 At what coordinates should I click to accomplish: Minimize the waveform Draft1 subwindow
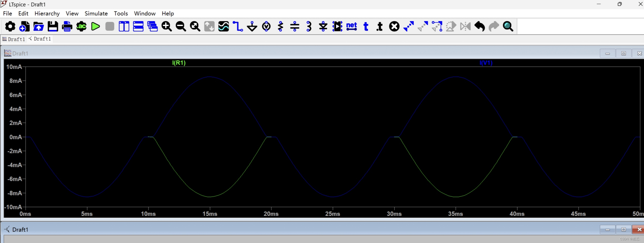(x=608, y=53)
